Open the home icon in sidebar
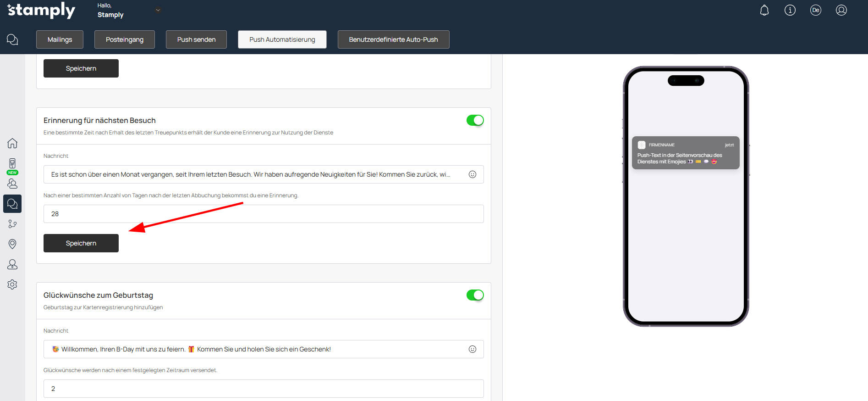The width and height of the screenshot is (868, 401). point(12,143)
